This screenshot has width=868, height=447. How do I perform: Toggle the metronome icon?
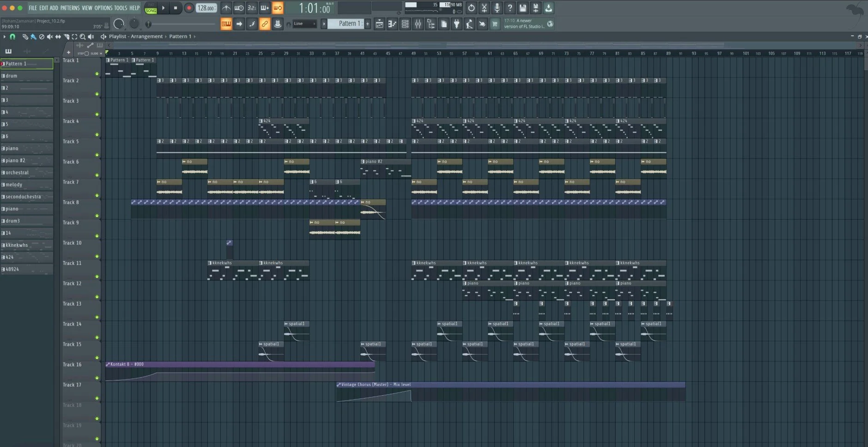tap(226, 8)
